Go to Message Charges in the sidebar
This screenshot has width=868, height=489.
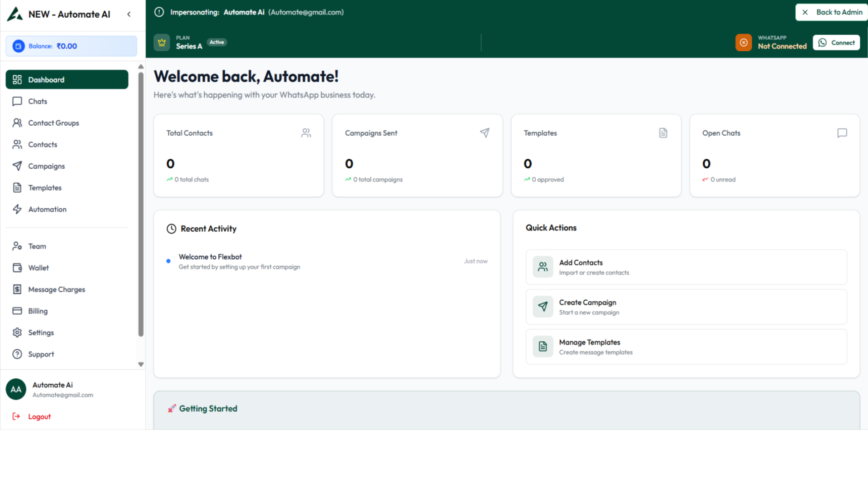click(x=56, y=289)
